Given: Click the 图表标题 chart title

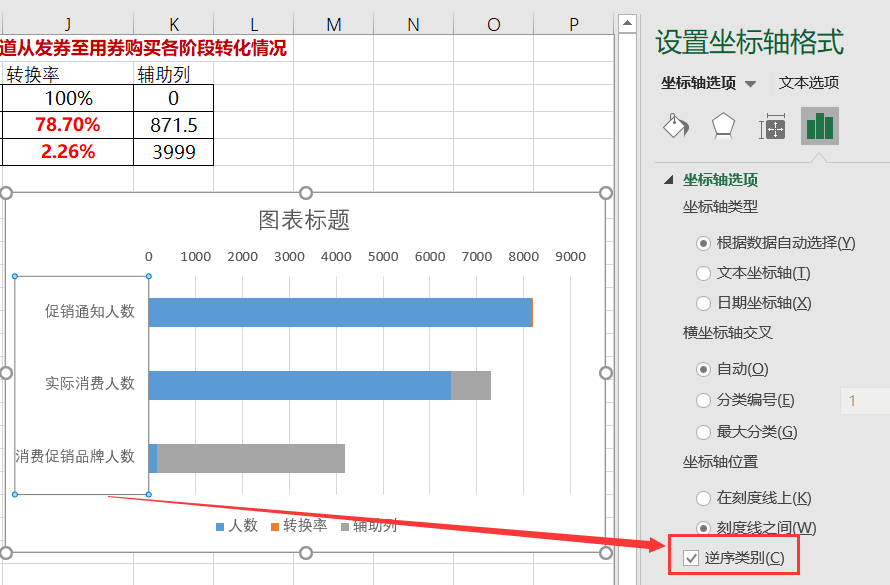Looking at the screenshot, I should pyautogui.click(x=304, y=220).
